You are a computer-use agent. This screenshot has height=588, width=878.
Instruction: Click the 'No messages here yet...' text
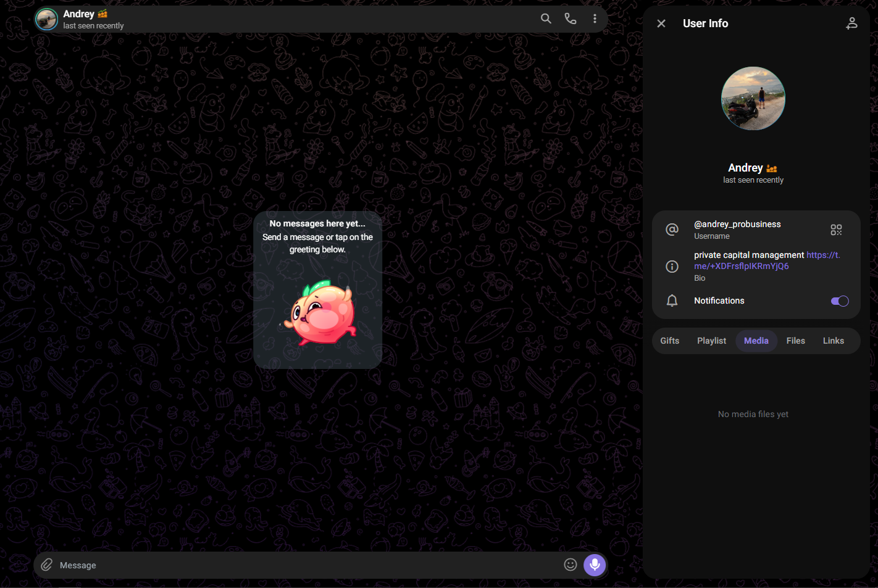tap(317, 223)
